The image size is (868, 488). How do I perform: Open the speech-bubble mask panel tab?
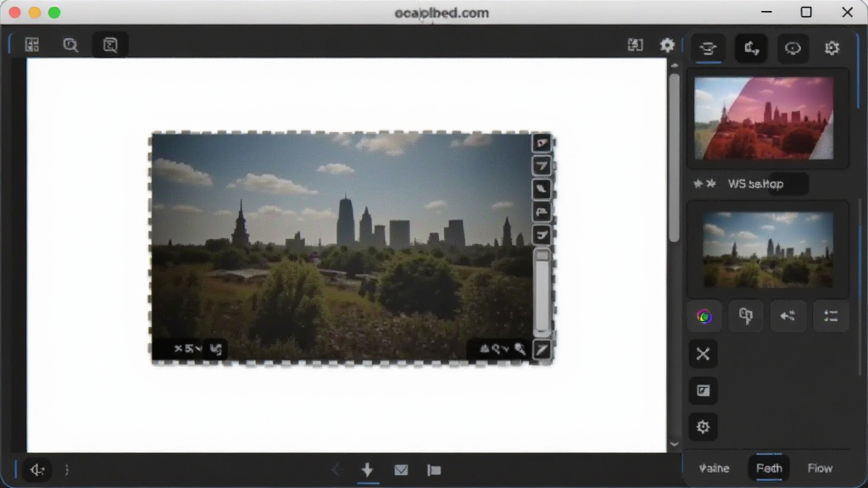[x=793, y=48]
